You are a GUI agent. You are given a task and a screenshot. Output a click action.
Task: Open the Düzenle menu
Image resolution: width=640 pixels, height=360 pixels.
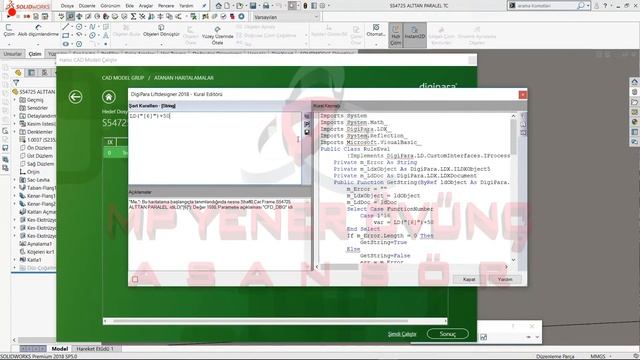tap(87, 6)
